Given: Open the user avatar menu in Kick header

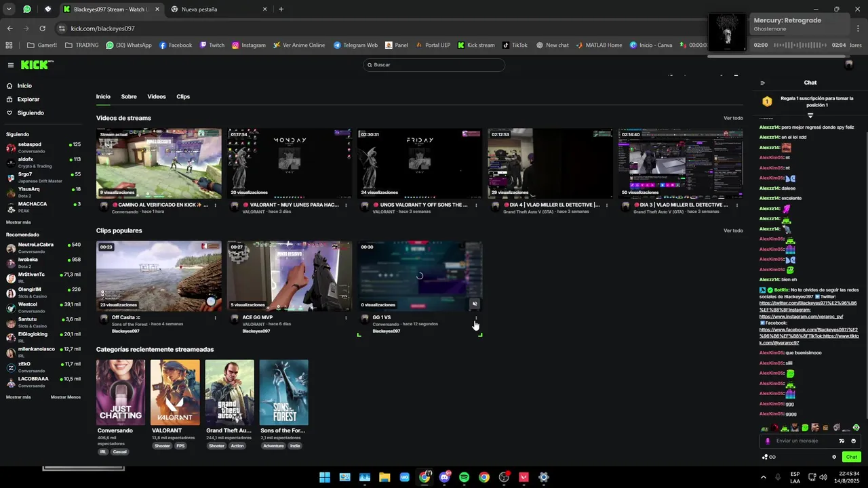Looking at the screenshot, I should 848,65.
